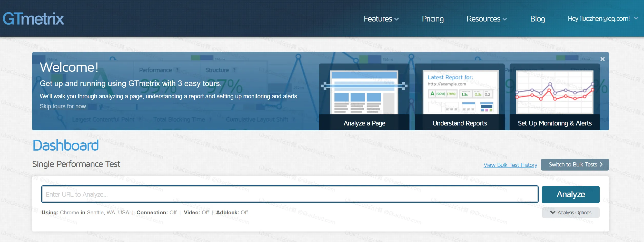Open the Understand Reports tour thumbnail
The image size is (644, 242).
(460, 97)
